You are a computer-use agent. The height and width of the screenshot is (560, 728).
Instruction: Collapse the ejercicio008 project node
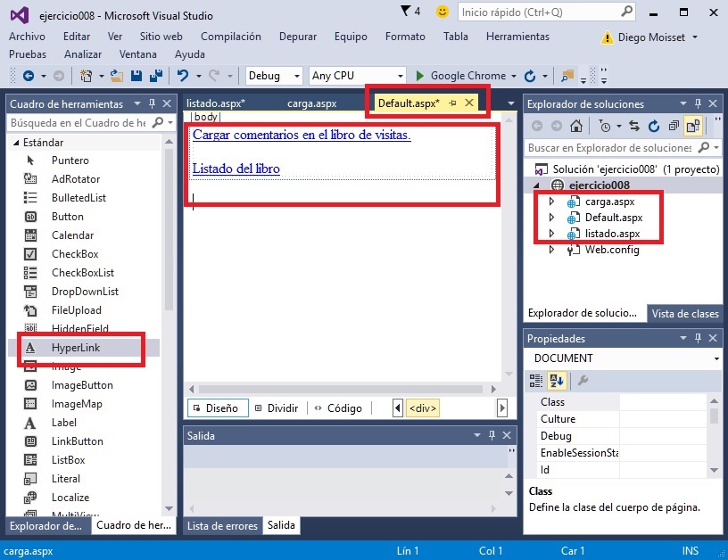click(x=537, y=185)
